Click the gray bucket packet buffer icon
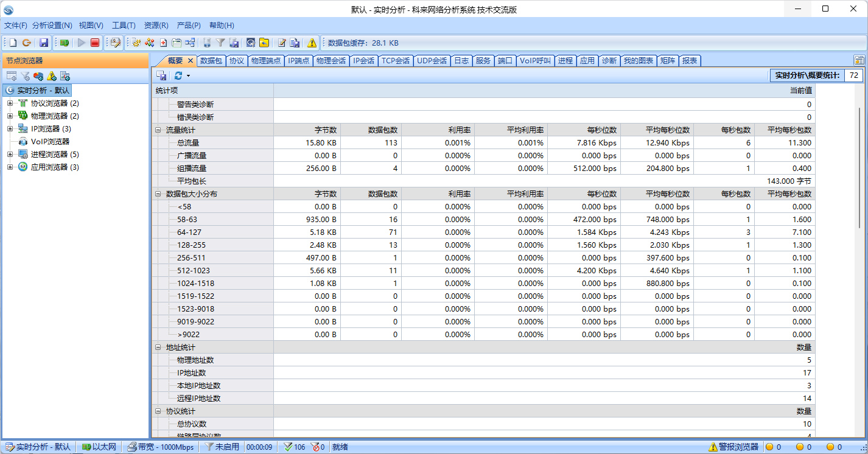868x454 pixels. tap(207, 43)
